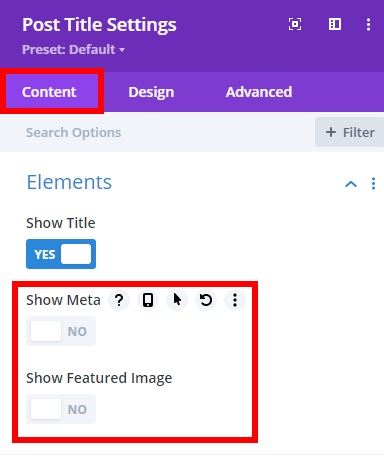Click the Elements section heading

69,182
